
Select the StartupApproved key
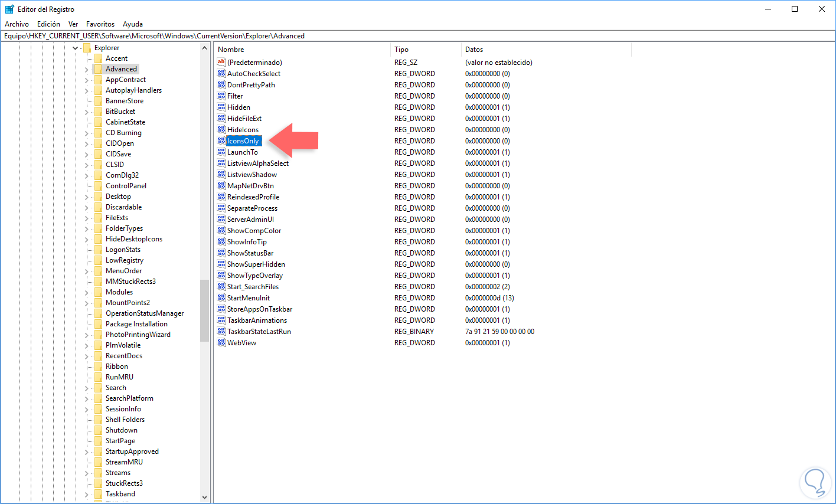click(132, 451)
